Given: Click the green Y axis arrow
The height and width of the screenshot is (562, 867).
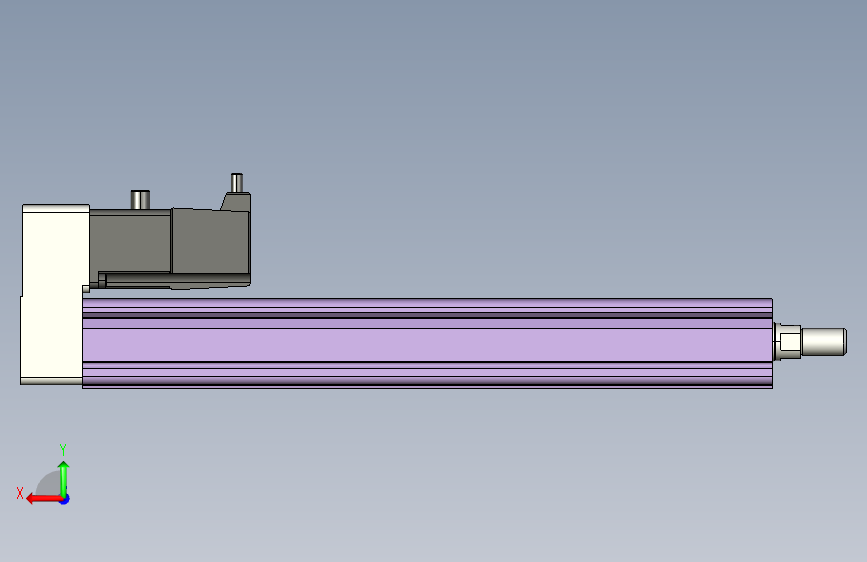Looking at the screenshot, I should 64,478.
